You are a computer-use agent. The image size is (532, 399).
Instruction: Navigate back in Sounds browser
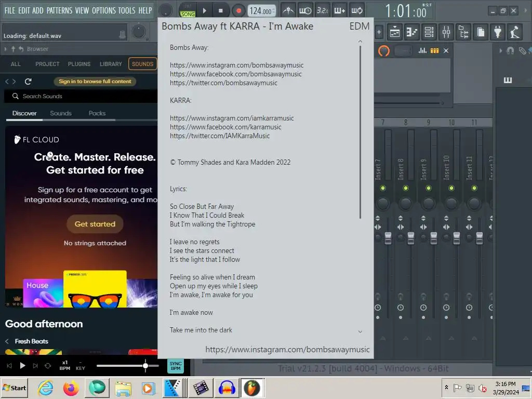coord(7,82)
